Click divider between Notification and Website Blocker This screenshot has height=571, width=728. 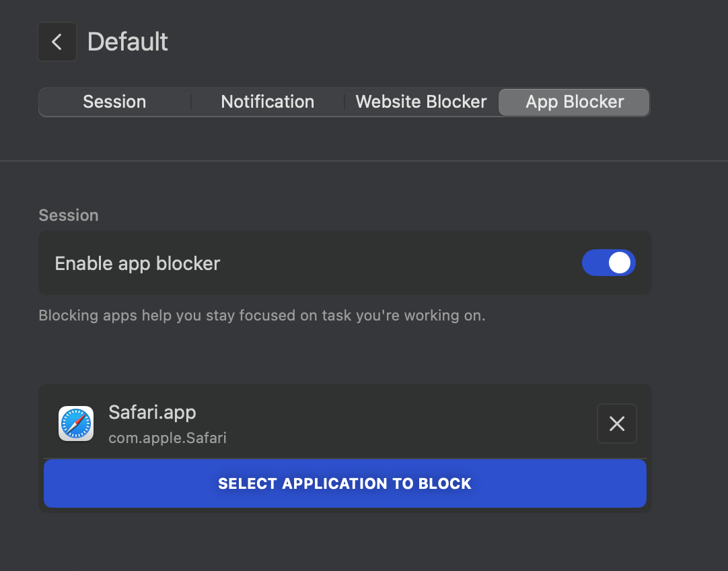[x=344, y=102]
